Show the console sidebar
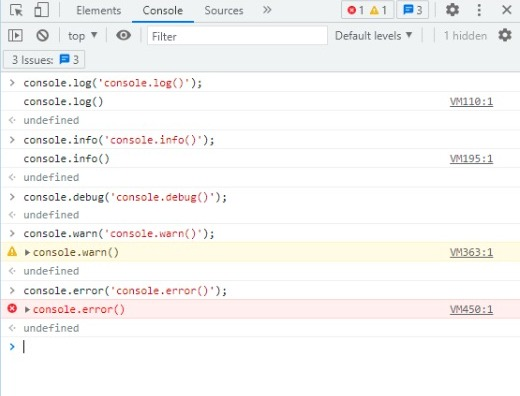The width and height of the screenshot is (520, 396). coord(15,35)
